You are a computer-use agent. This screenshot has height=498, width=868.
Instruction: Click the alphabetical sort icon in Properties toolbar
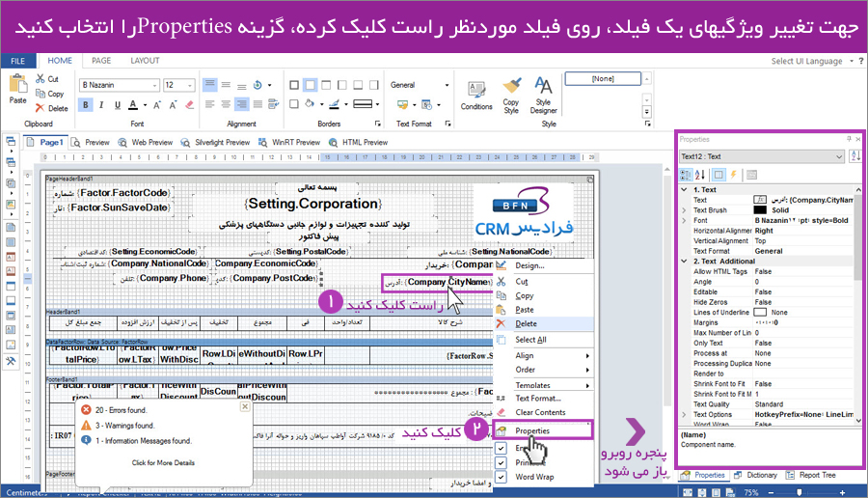coord(700,175)
